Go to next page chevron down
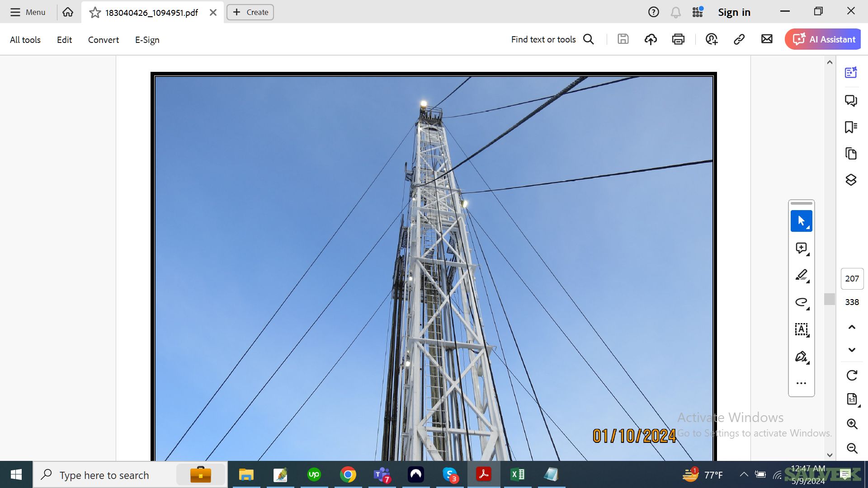The image size is (868, 488). click(x=852, y=350)
